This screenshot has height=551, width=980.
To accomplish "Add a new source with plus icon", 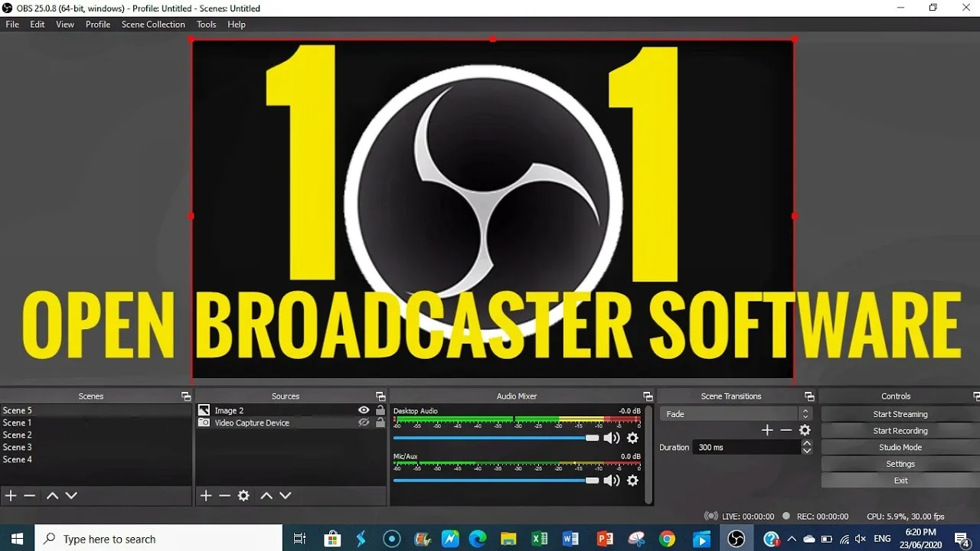I will 206,496.
